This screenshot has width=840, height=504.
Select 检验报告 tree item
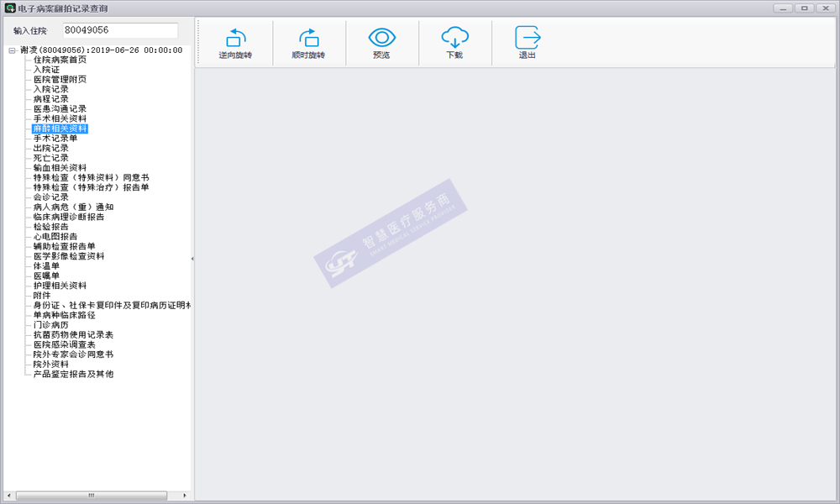pyautogui.click(x=50, y=227)
